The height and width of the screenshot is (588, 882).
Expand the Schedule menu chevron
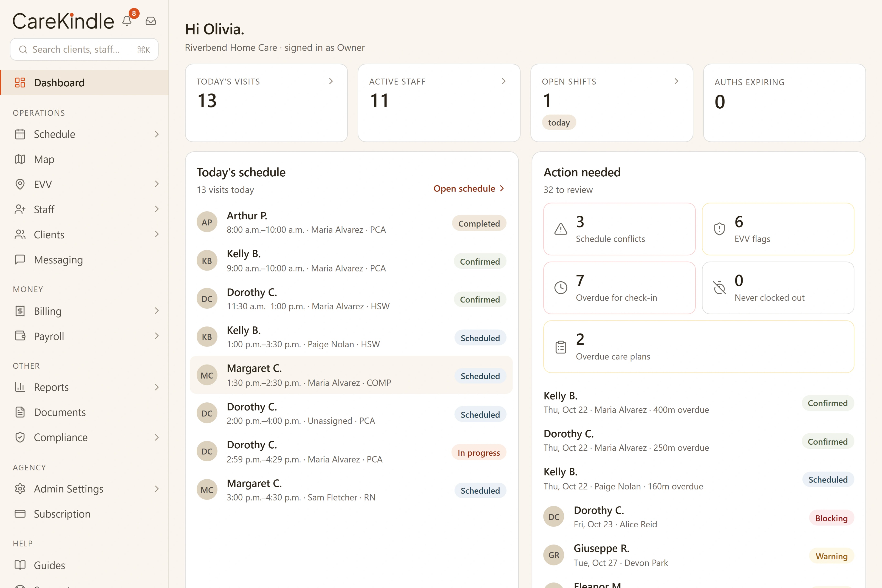click(x=157, y=134)
